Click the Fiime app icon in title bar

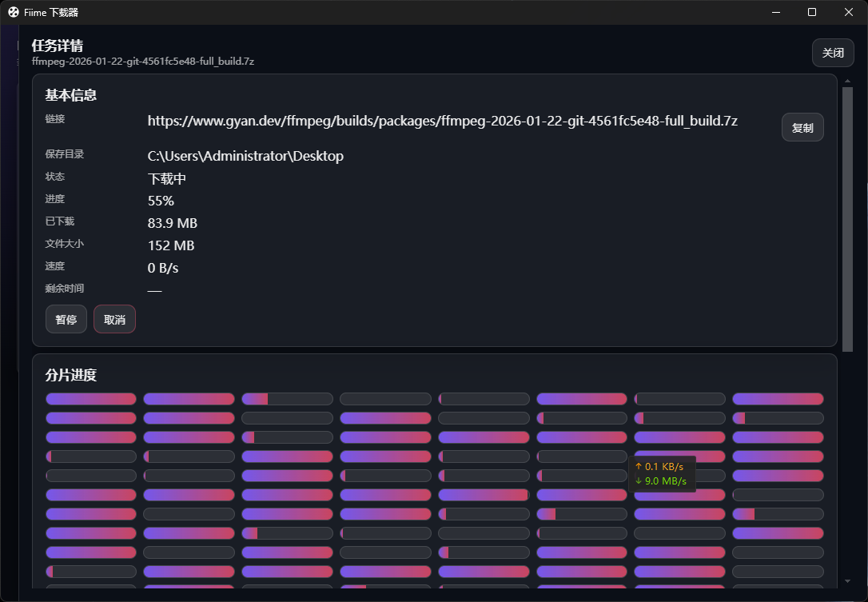point(14,12)
